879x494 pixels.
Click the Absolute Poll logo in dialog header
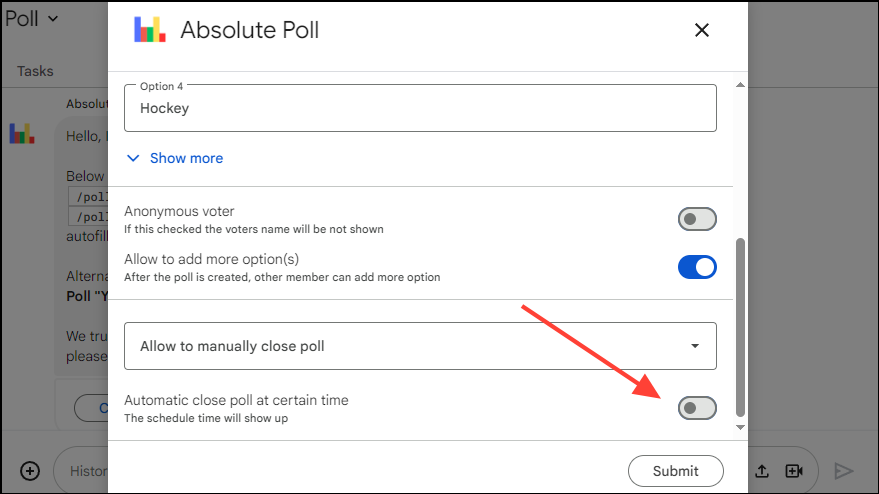coord(150,30)
